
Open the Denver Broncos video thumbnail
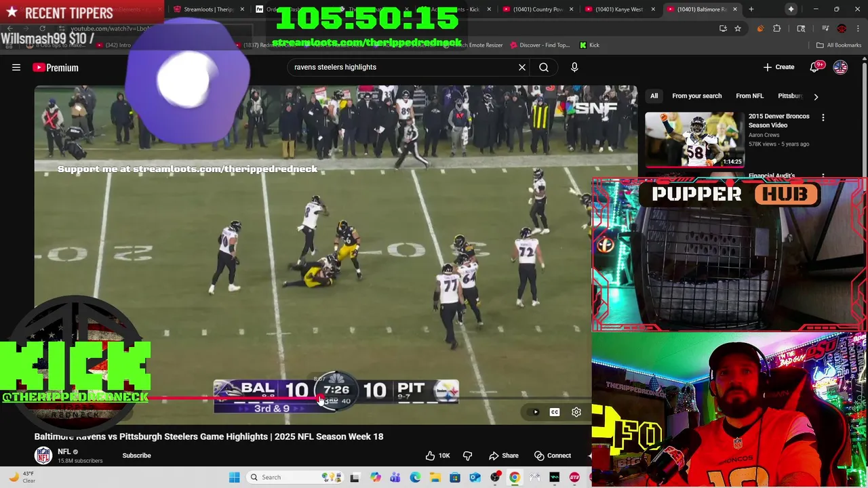[x=694, y=140]
